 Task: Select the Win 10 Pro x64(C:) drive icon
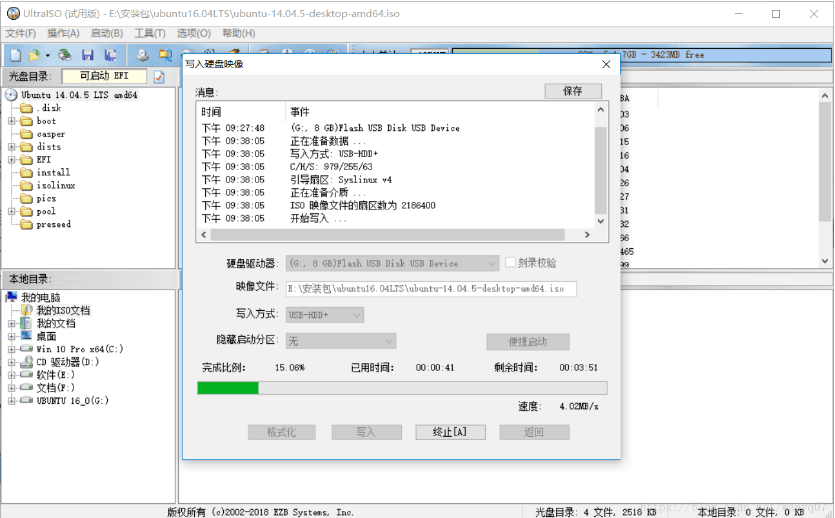(x=26, y=349)
